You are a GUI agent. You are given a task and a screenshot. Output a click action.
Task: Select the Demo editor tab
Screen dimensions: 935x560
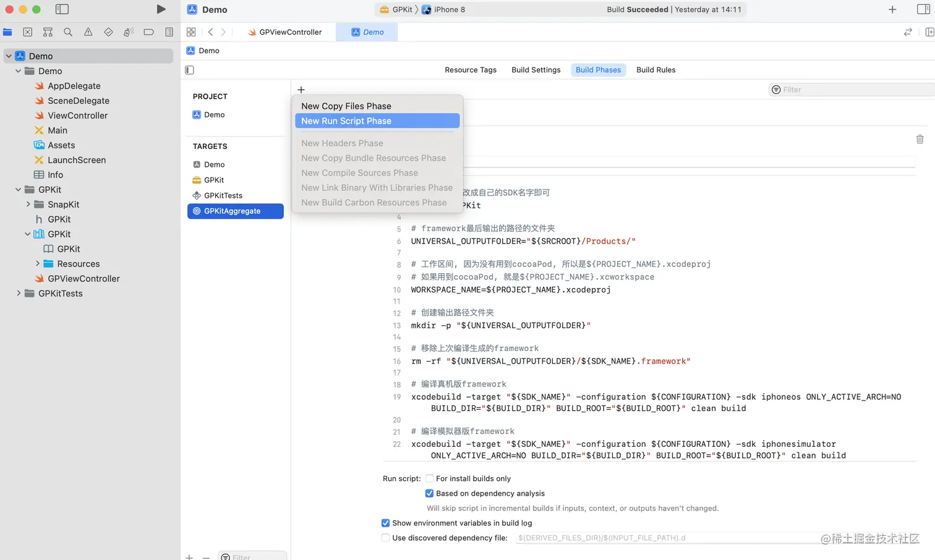(x=367, y=32)
